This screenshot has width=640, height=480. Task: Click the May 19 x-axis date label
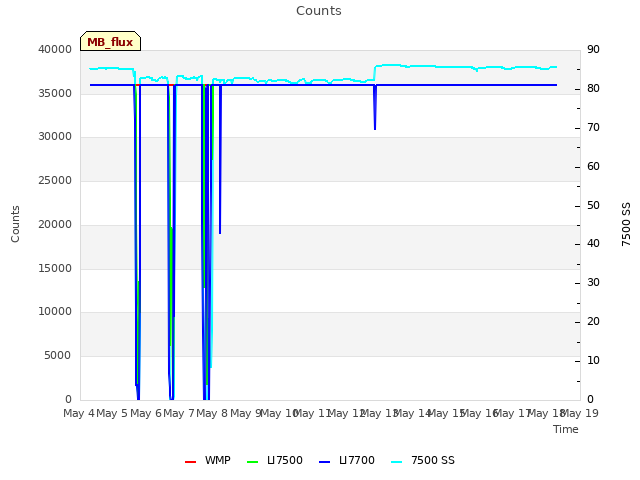tap(580, 413)
